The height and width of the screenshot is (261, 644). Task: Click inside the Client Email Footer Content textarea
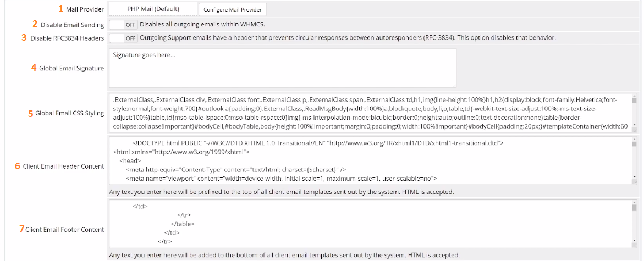point(370,224)
